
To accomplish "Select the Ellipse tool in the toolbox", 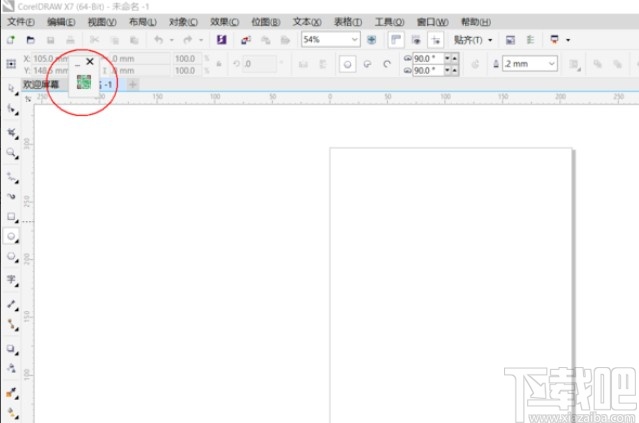I will (x=11, y=236).
